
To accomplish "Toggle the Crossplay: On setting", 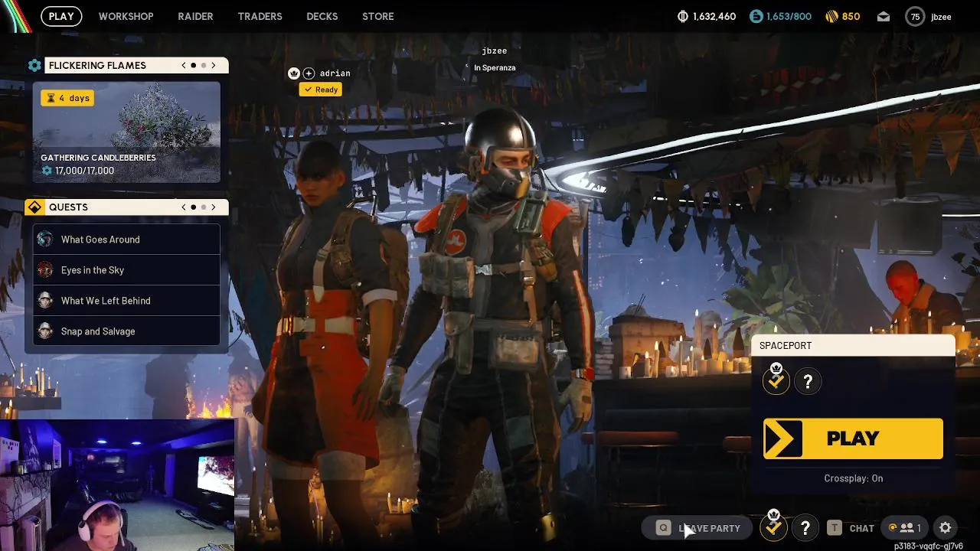I will pos(853,478).
